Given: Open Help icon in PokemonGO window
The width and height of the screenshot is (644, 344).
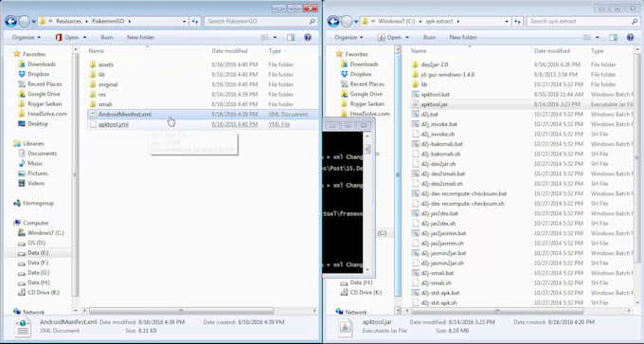Looking at the screenshot, I should (x=308, y=37).
